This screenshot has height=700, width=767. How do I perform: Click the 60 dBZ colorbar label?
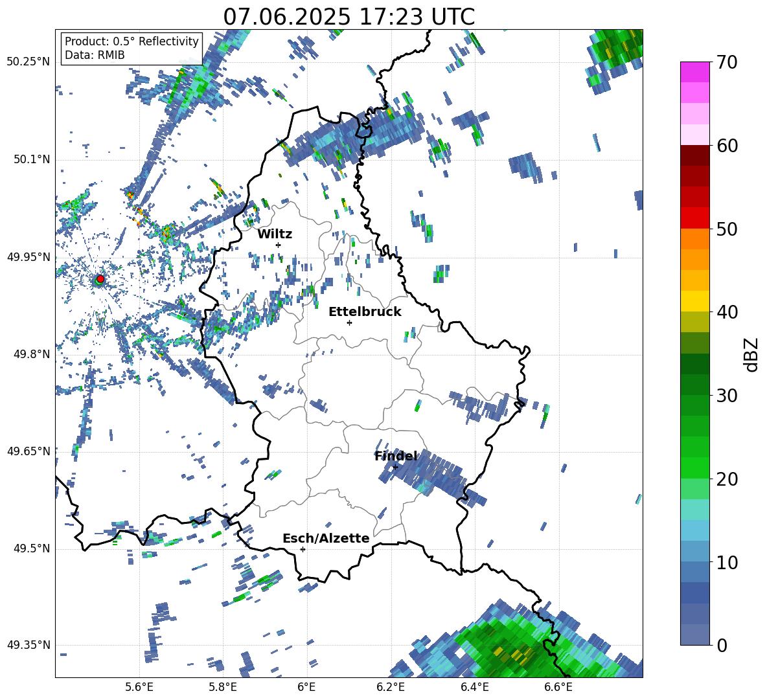click(x=727, y=146)
